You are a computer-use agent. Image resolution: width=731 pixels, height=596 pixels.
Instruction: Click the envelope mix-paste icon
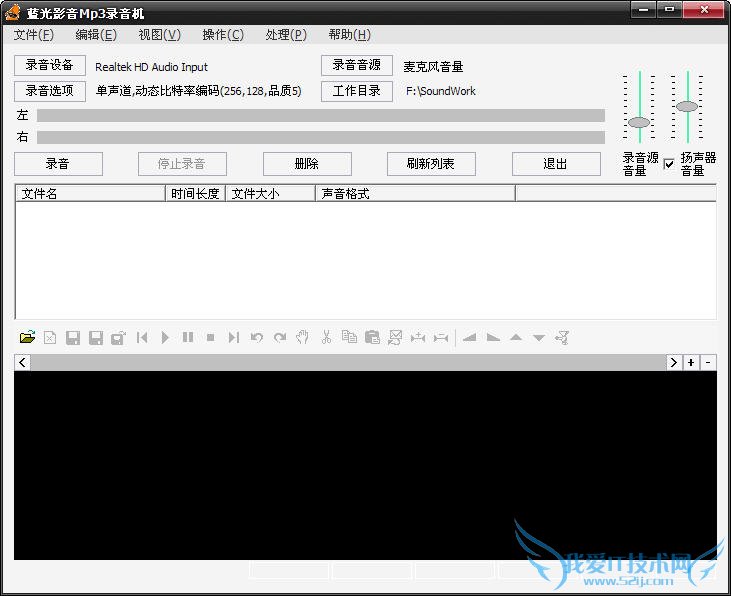(x=395, y=337)
